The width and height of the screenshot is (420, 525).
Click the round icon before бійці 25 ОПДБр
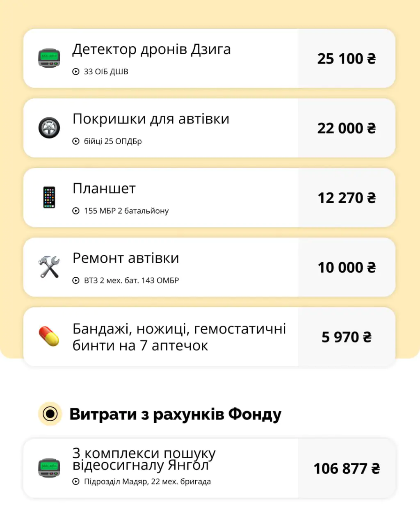click(x=76, y=142)
